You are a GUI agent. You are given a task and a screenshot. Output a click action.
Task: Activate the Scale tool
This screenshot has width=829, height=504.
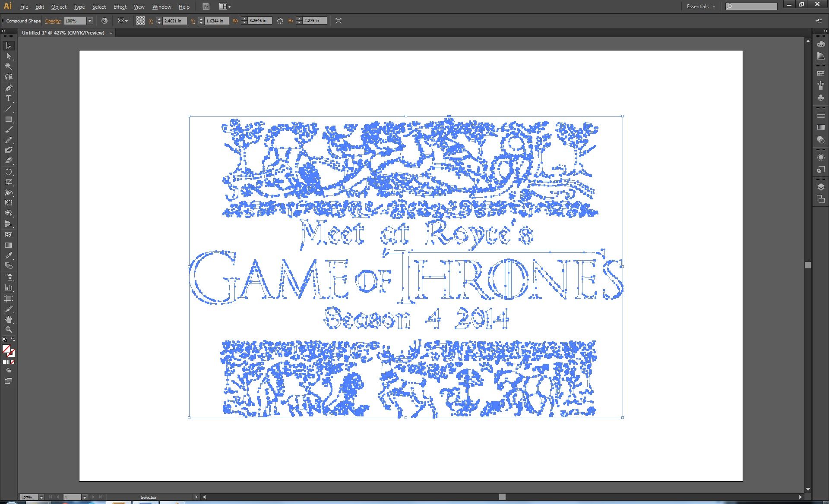coord(9,182)
